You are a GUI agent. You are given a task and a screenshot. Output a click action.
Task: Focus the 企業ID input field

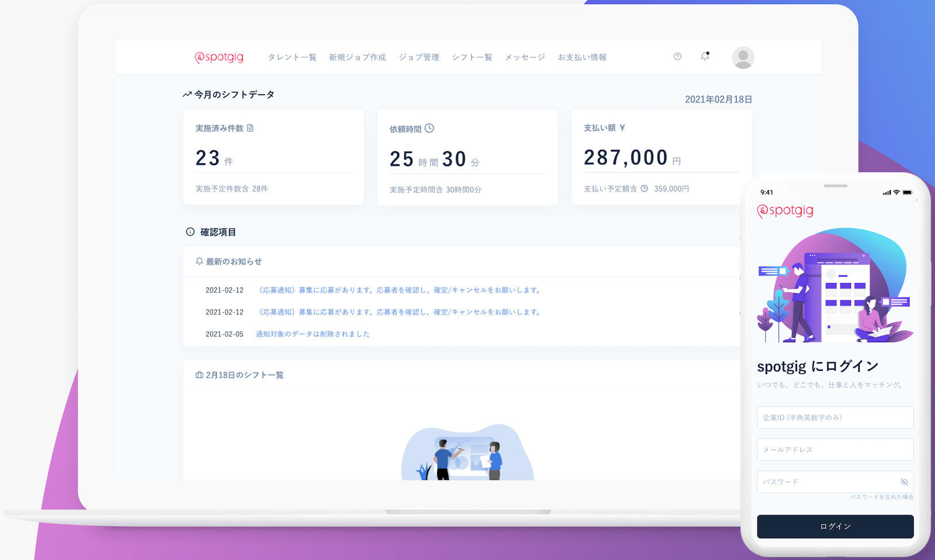(x=834, y=417)
